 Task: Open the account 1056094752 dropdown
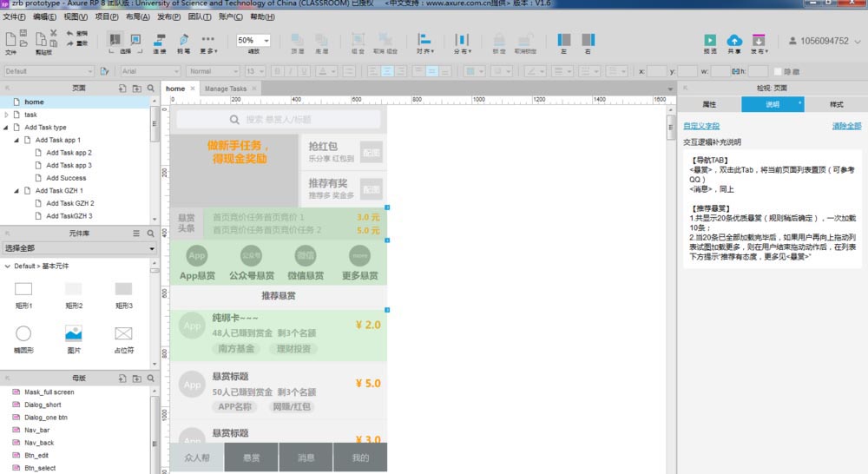(x=825, y=41)
